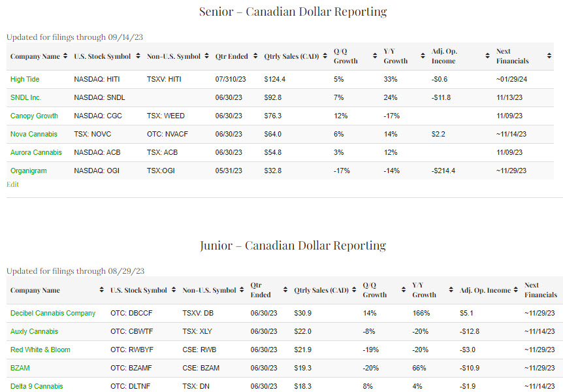The height and width of the screenshot is (392, 563).
Task: Sort senior table by Qtrly Sales (CAD) arrows
Action: point(325,56)
